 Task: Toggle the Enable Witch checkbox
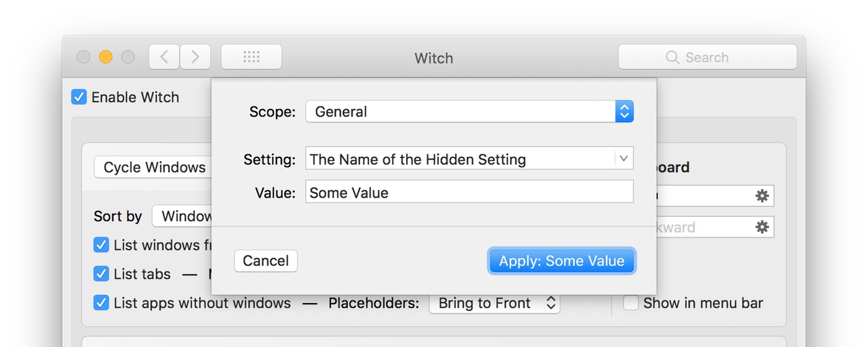[x=79, y=97]
